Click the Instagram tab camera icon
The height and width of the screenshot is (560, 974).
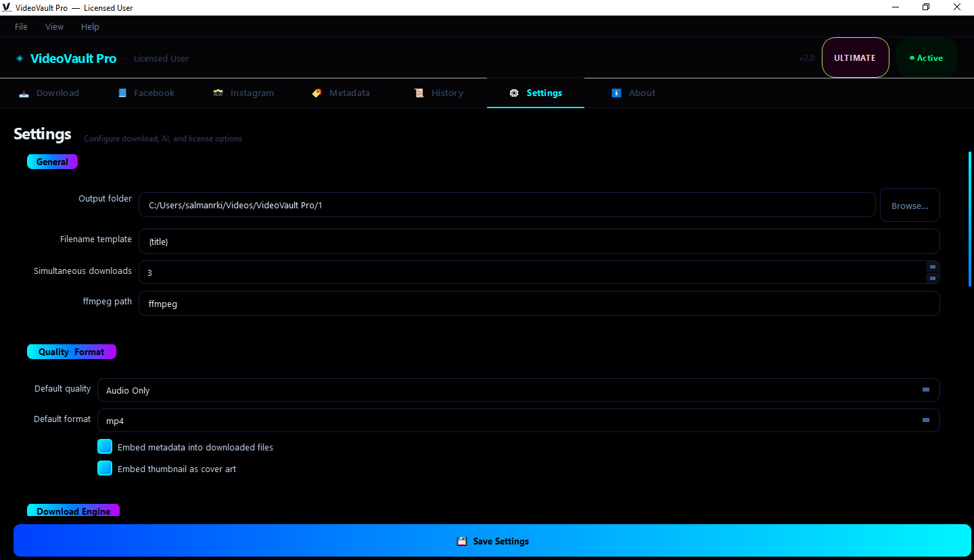(x=218, y=93)
